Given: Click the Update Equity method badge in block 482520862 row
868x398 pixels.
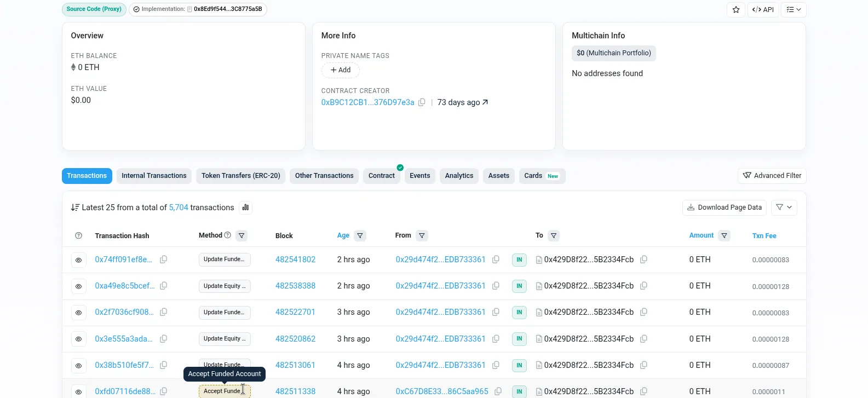Looking at the screenshot, I should click(x=225, y=339).
